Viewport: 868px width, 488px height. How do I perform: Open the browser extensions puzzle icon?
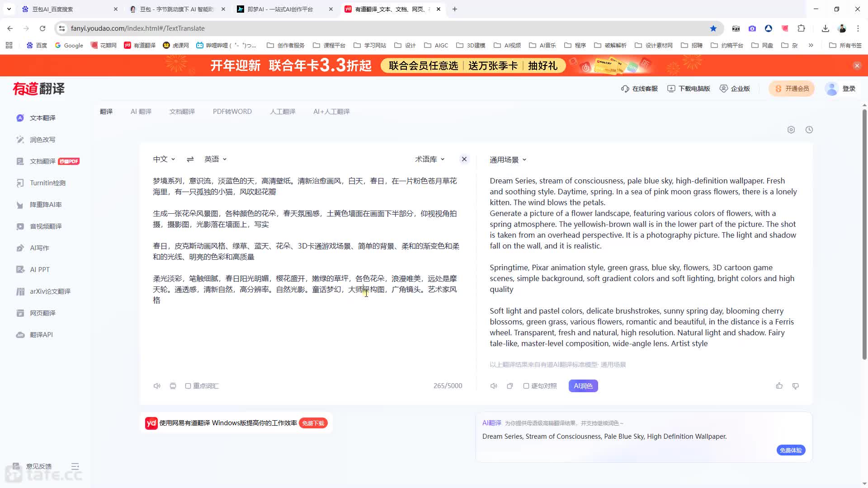pyautogui.click(x=802, y=28)
